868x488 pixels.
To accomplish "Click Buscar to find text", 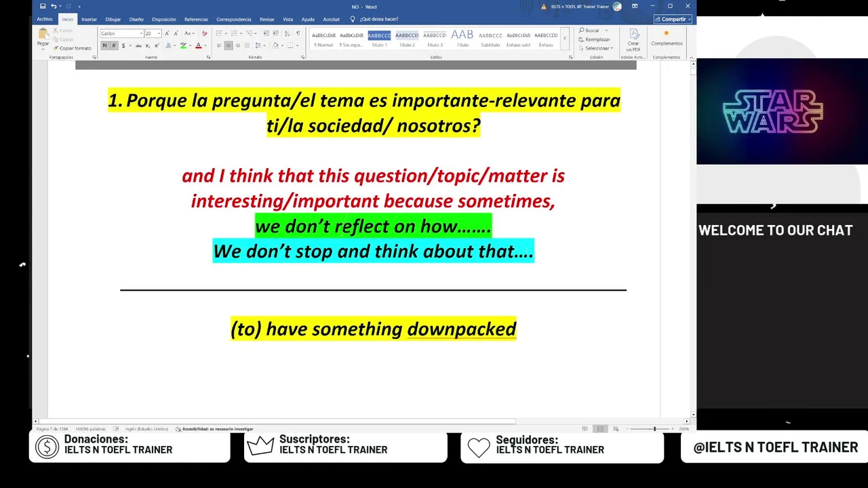I will 589,30.
